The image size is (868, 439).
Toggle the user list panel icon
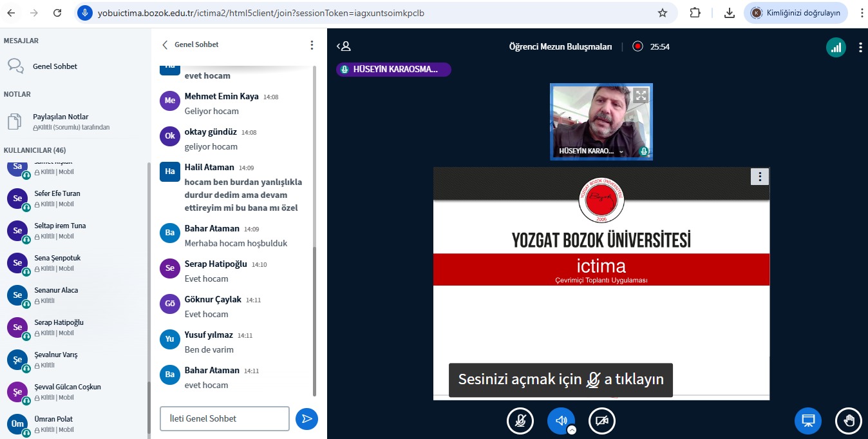(344, 46)
